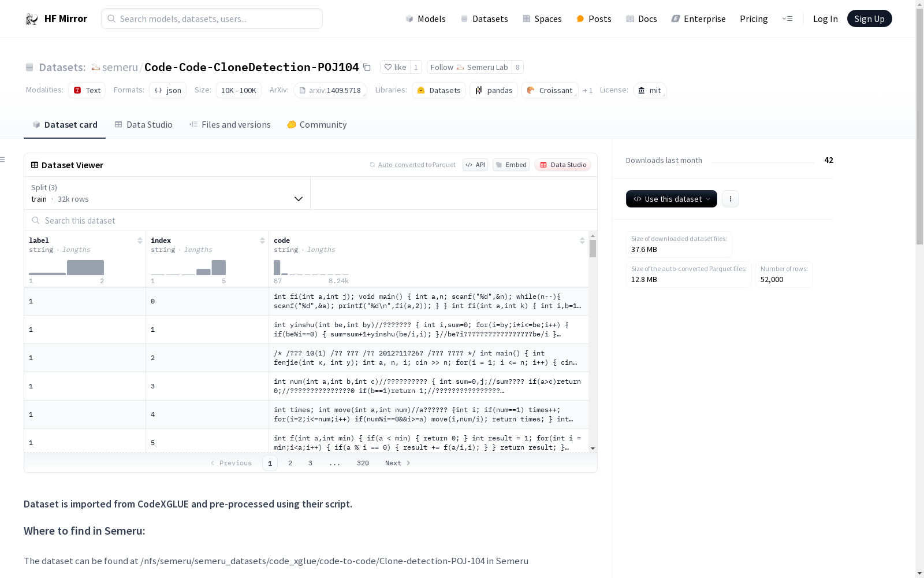
Task: Click the 10K - 100K size tag
Action: point(239,90)
